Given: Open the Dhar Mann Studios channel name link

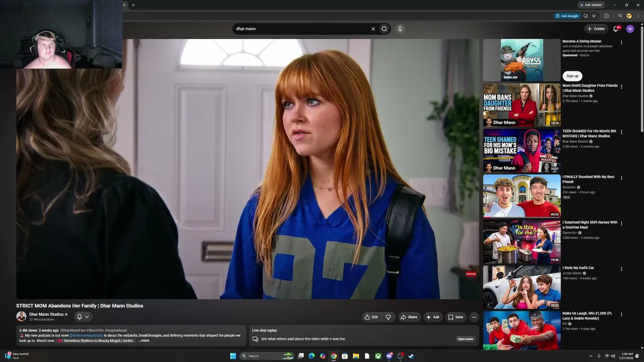Looking at the screenshot, I should coord(46,314).
